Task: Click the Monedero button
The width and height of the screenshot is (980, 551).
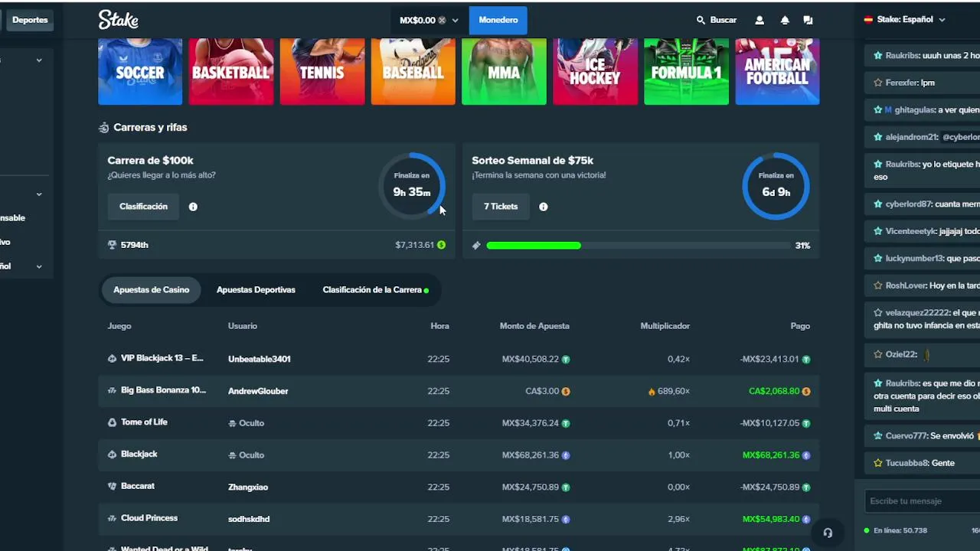Action: coord(498,21)
